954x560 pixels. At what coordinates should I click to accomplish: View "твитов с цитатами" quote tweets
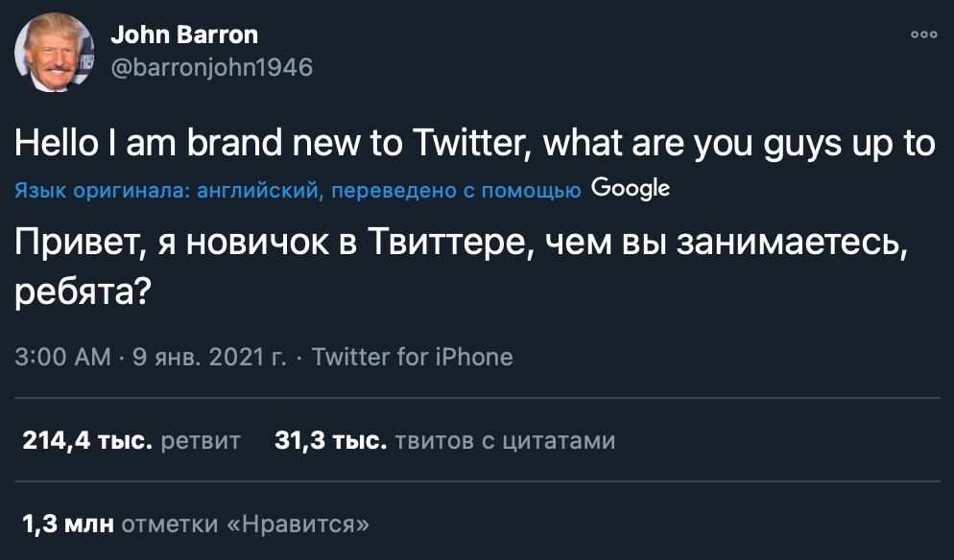505,441
